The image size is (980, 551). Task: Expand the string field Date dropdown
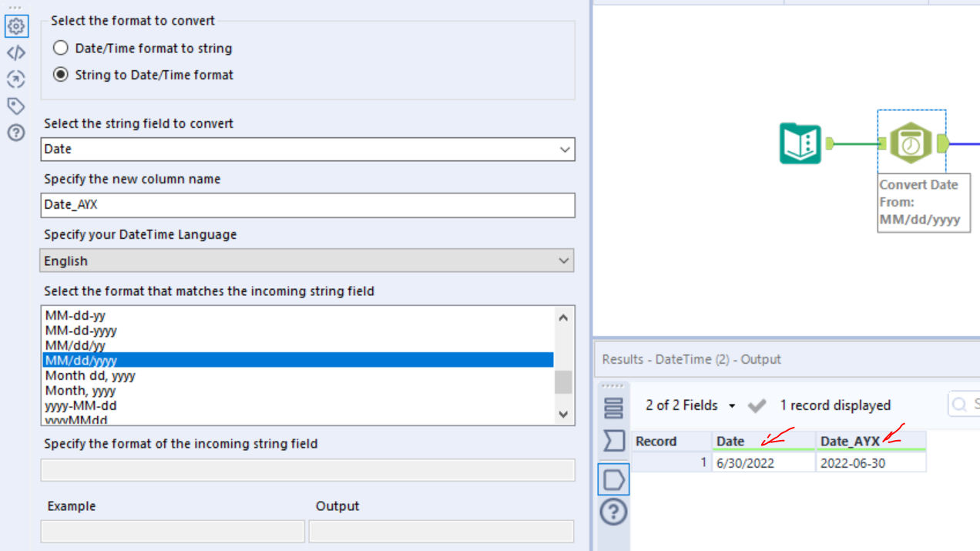click(565, 150)
